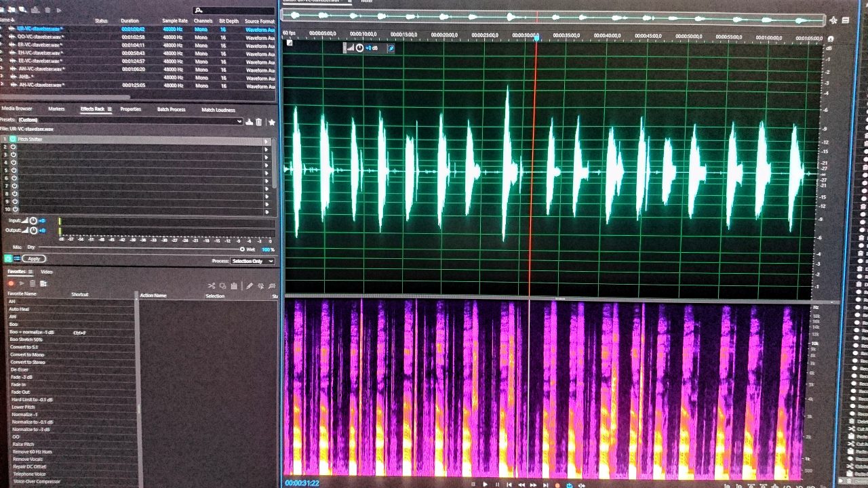This screenshot has height=488, width=868.
Task: Click the Pause button in transport
Action: tap(497, 484)
